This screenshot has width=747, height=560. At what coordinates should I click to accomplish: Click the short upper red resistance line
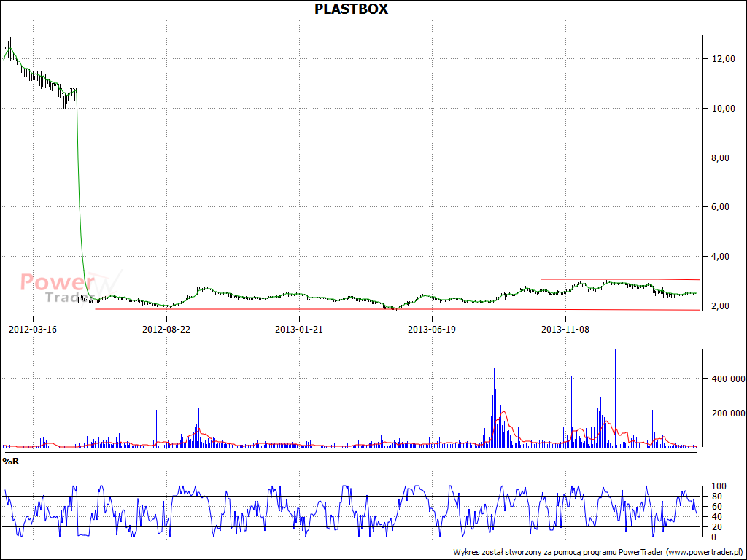(x=620, y=279)
